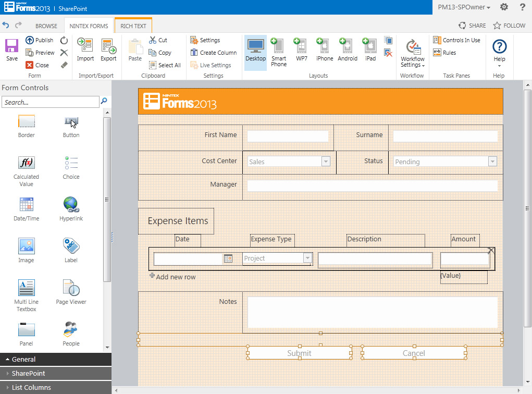
Task: Switch to the NINTEX FORMS tab
Action: tap(89, 26)
